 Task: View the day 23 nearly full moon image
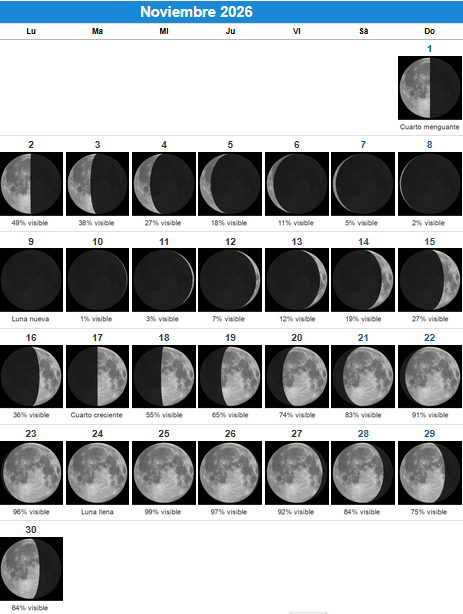pyautogui.click(x=31, y=473)
